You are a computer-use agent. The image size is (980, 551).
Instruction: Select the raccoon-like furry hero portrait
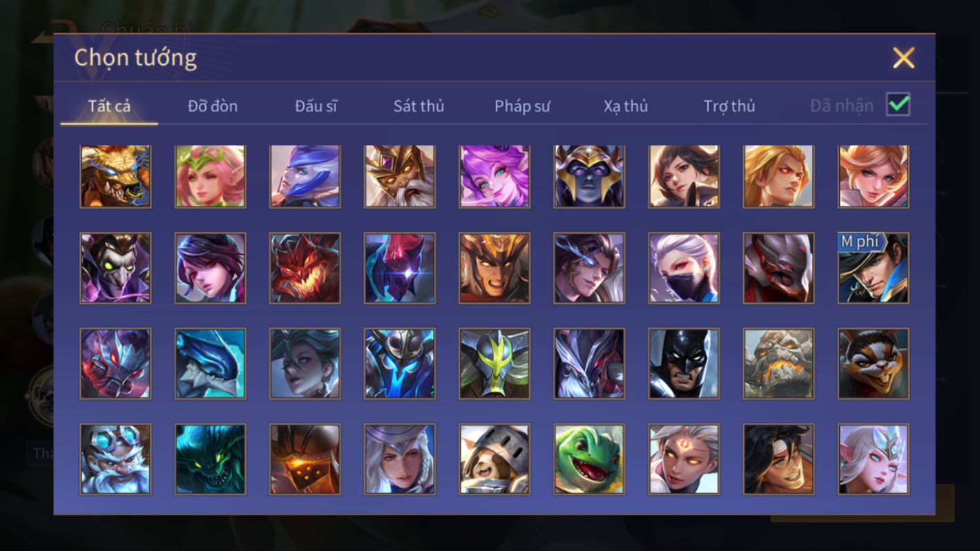[x=873, y=364]
